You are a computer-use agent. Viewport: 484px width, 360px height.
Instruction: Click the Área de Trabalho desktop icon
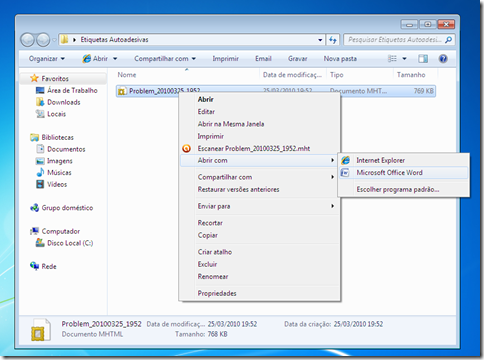[40, 90]
